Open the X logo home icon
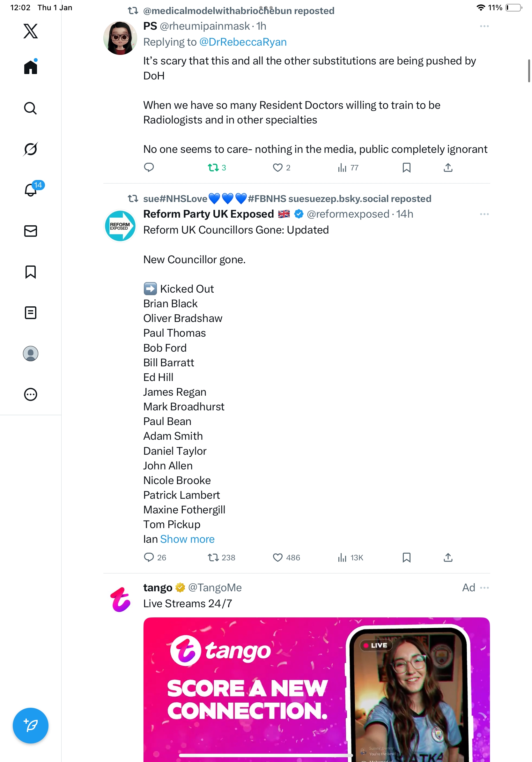The image size is (532, 762). pos(31,31)
